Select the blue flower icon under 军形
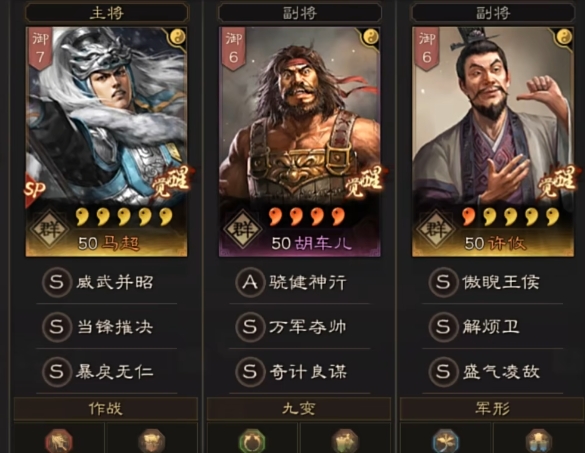 [446, 441]
